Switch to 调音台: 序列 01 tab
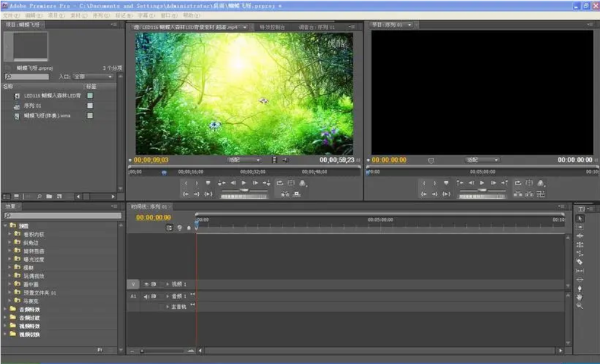The width and height of the screenshot is (600, 364). click(317, 27)
